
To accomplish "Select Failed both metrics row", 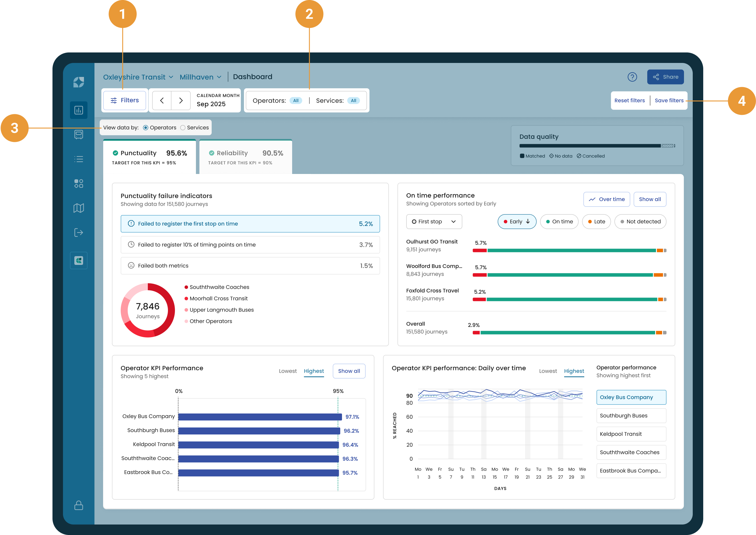I will 250,265.
